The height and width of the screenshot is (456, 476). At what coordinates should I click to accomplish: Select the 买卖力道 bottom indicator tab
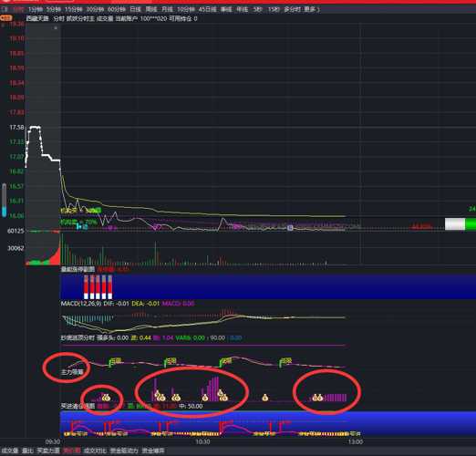pyautogui.click(x=47, y=451)
